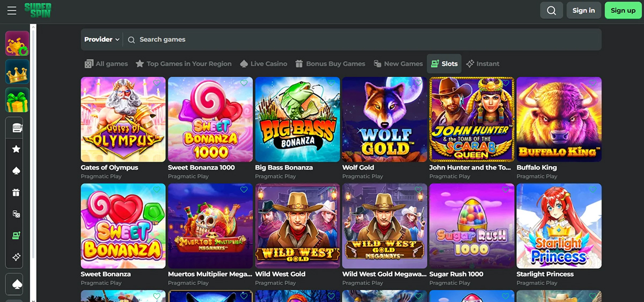Toggle favorite heart on John Hunter game
Screen dimensions: 644x302
click(505, 83)
